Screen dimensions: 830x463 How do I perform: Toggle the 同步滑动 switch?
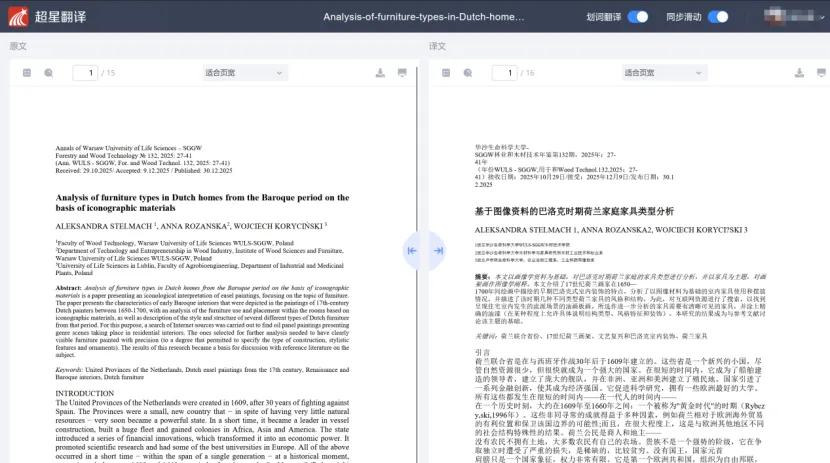[718, 17]
